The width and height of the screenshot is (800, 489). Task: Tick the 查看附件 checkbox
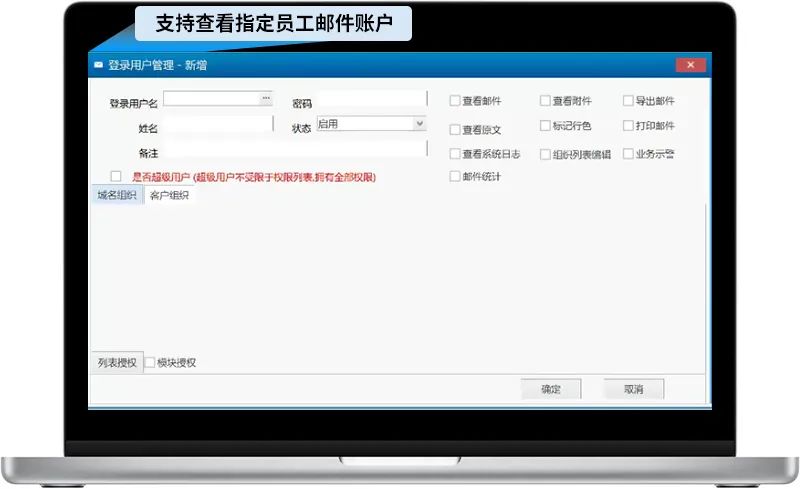545,101
